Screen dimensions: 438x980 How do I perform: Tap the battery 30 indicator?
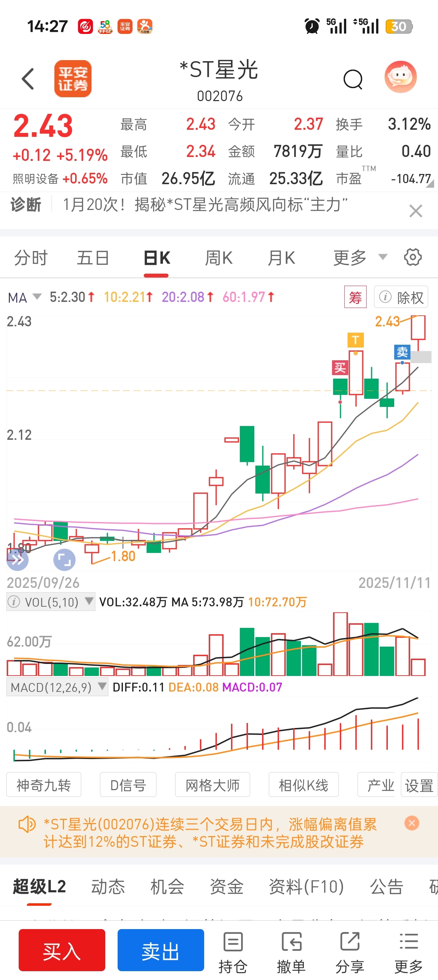[x=399, y=26]
